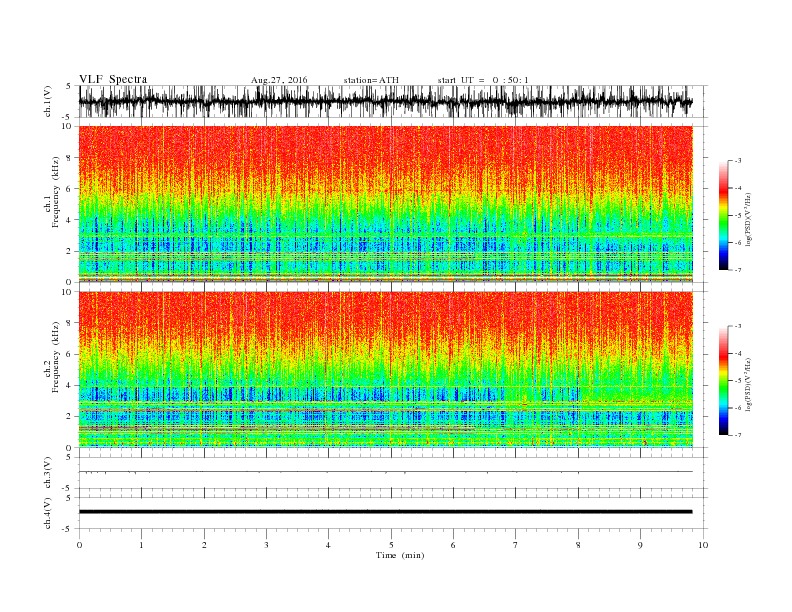Click the "-5" tick on ch.2 color bar
The width and height of the screenshot is (792, 612).
(x=737, y=381)
